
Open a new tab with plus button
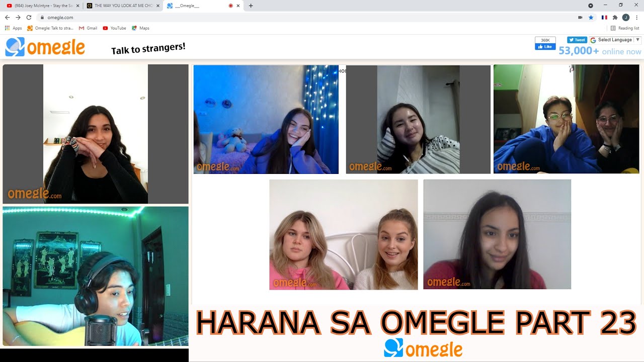251,6
